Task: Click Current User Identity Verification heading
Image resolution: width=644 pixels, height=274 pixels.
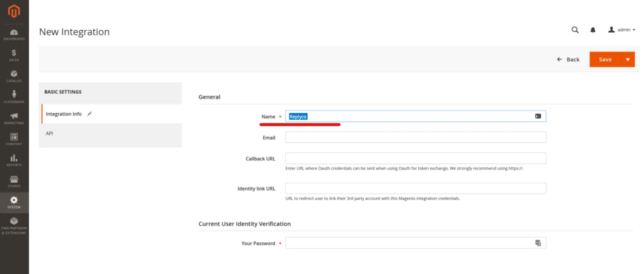Action: (245, 224)
